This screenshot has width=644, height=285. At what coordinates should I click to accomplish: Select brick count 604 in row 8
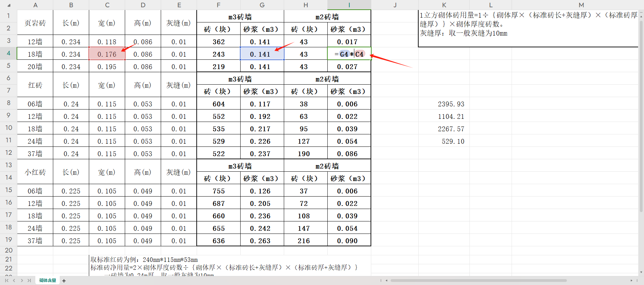[218, 104]
